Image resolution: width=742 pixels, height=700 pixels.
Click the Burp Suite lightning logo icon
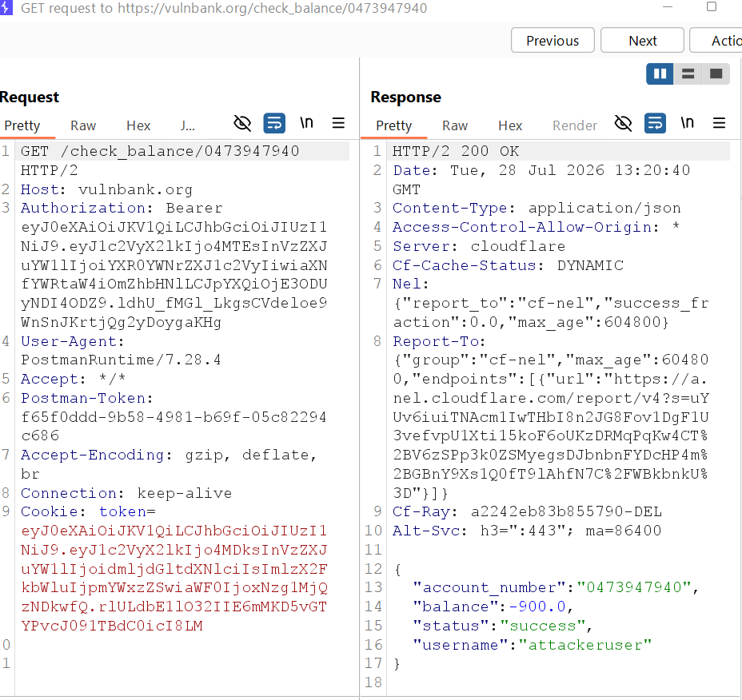pyautogui.click(x=6, y=7)
